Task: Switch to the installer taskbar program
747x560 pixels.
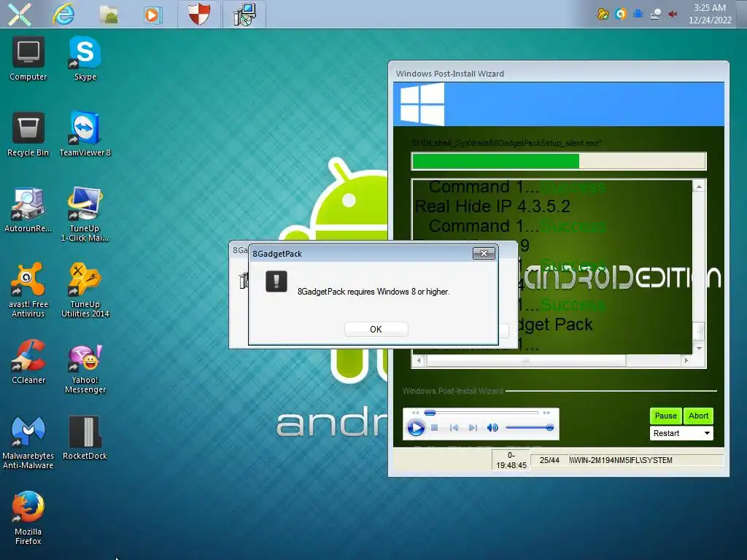Action: tap(244, 14)
